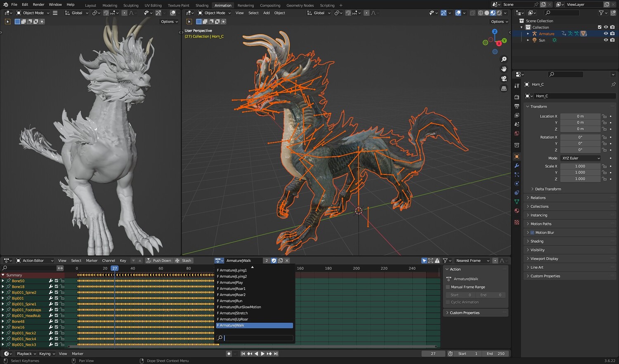Toggle camera view icon in viewport
Screen dimensions: 619x364
tap(504, 78)
